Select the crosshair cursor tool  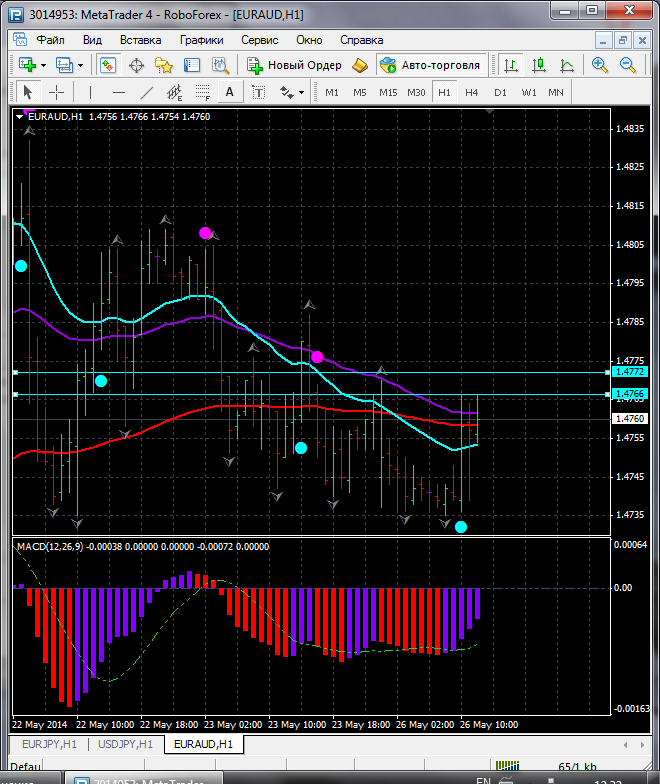pyautogui.click(x=57, y=92)
